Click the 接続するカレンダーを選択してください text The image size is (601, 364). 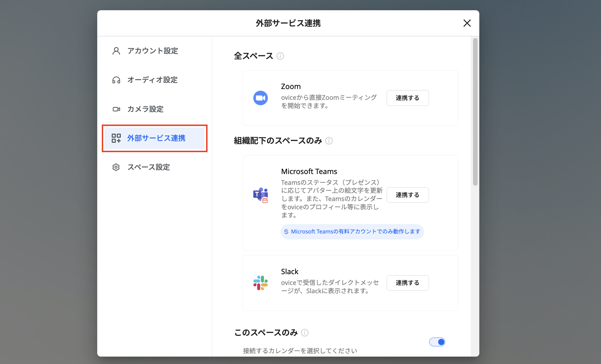(x=300, y=351)
